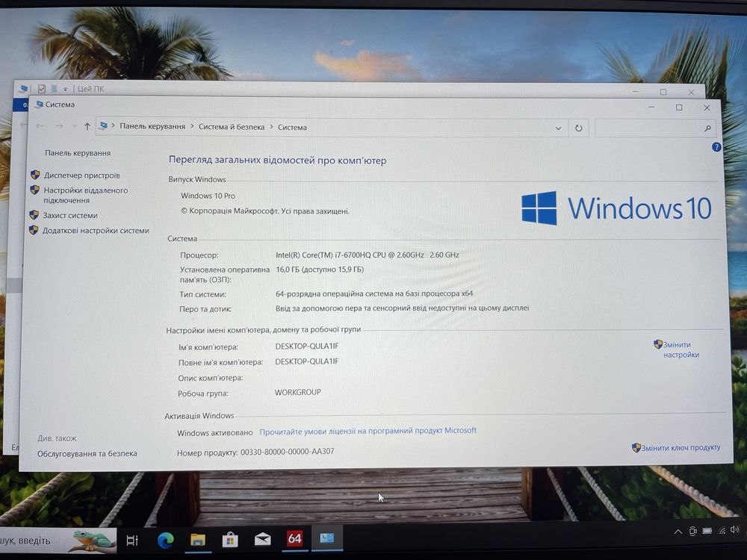Click the network Wi-Fi tray icon

point(722,530)
